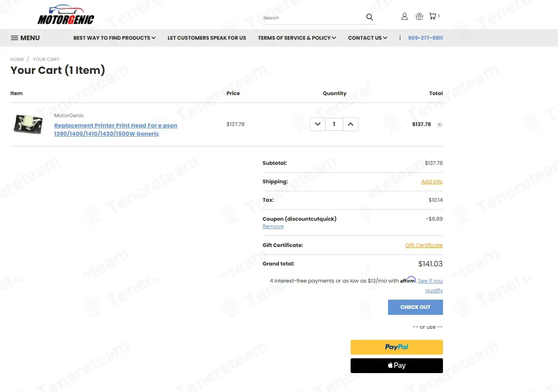Click the MotorGenic brand text above product
The height and width of the screenshot is (392, 558).
point(69,115)
